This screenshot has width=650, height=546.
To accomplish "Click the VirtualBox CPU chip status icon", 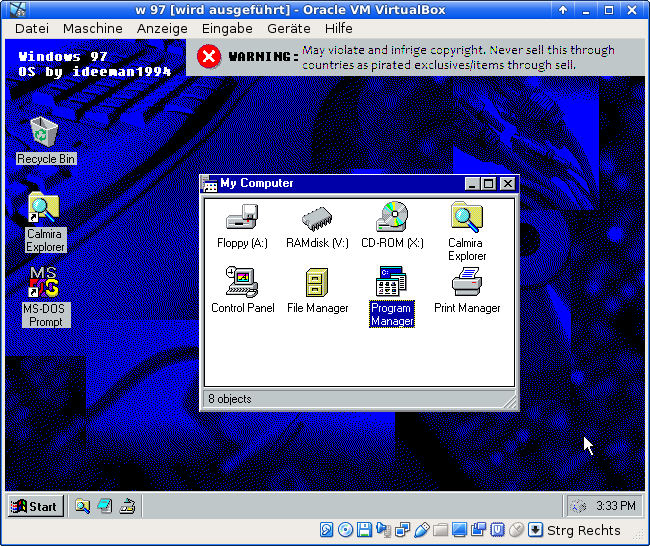I will coord(497,530).
